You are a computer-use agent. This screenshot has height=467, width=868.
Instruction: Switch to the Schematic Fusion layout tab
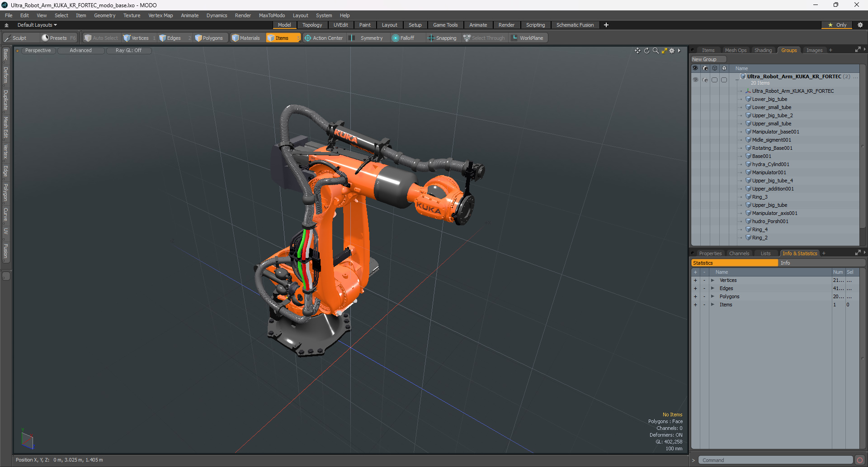[575, 25]
